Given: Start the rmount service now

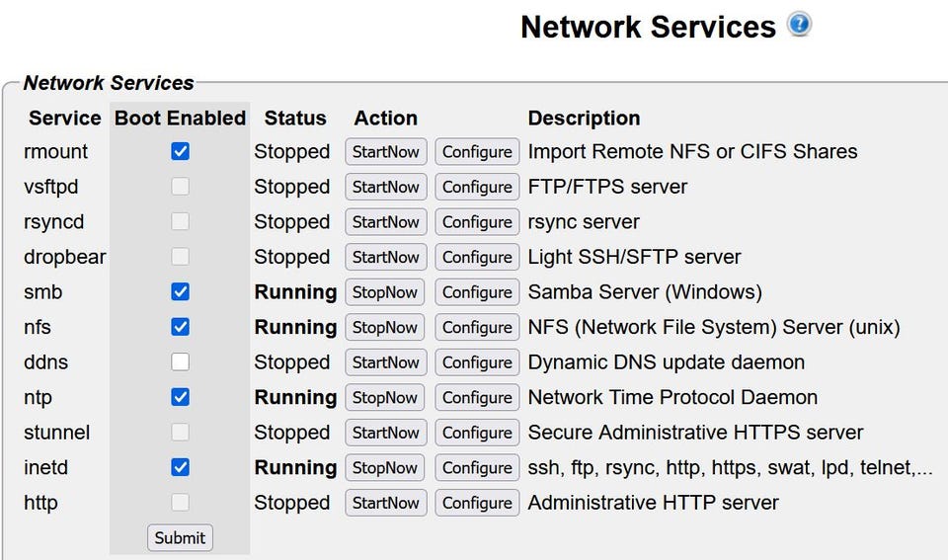Looking at the screenshot, I should (x=386, y=152).
